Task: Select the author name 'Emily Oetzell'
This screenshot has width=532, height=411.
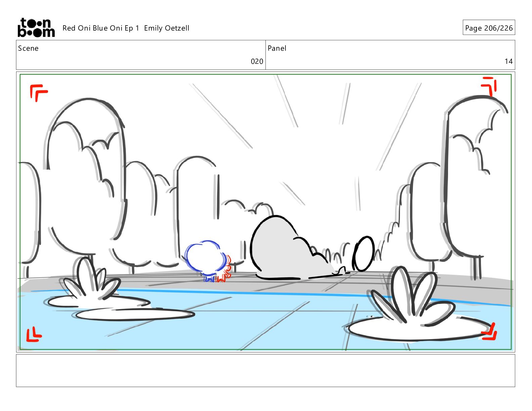Action: pyautogui.click(x=167, y=28)
